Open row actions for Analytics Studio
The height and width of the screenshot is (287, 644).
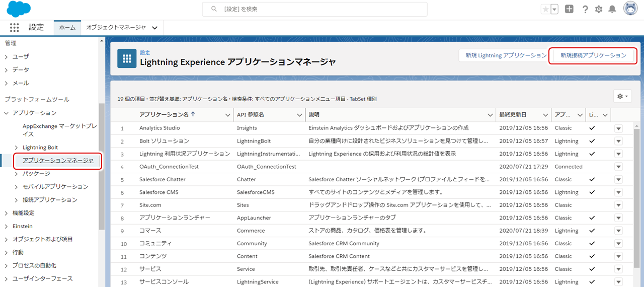pos(618,128)
